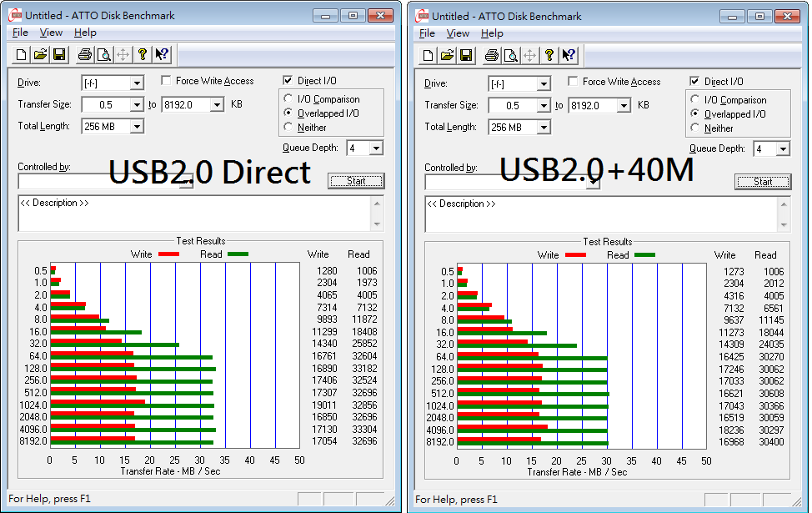
Task: Select Overlapped I/O radio in right window
Action: [x=695, y=113]
